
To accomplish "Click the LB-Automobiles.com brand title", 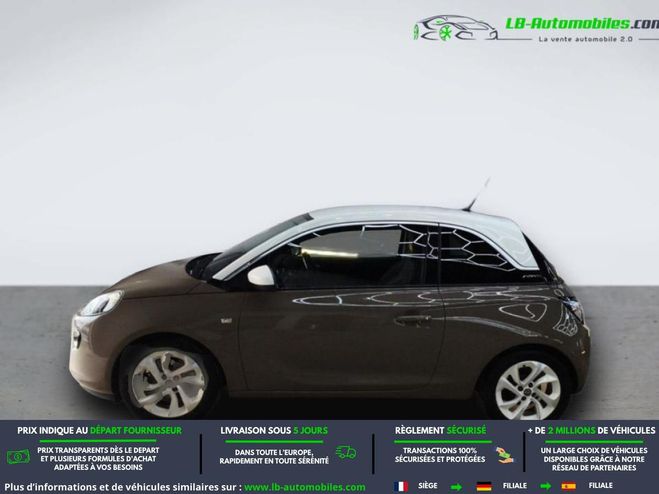I will point(582,24).
